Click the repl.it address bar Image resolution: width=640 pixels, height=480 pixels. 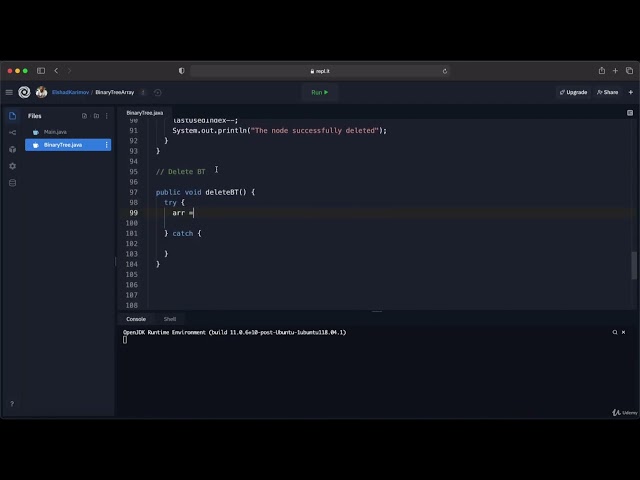(x=320, y=71)
